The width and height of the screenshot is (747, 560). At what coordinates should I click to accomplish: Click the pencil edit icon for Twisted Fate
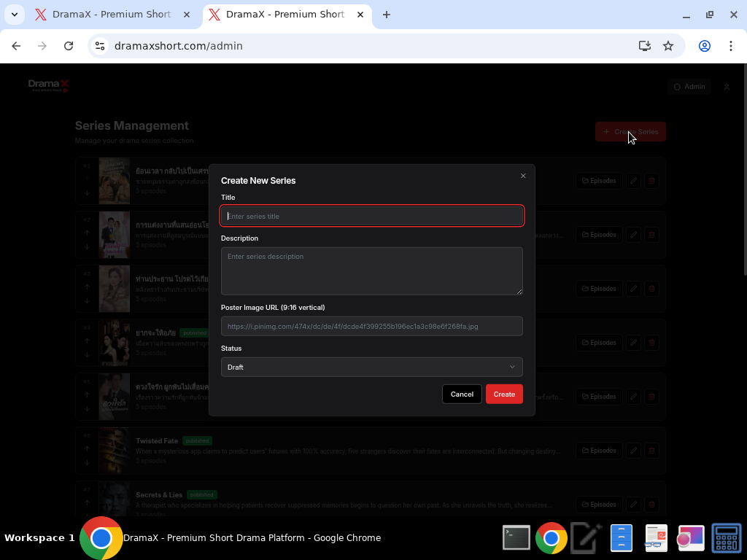point(633,450)
